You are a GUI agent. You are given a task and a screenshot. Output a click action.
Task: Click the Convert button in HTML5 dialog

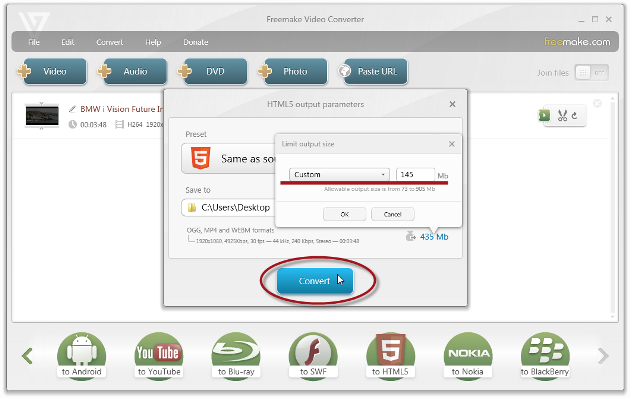point(315,281)
